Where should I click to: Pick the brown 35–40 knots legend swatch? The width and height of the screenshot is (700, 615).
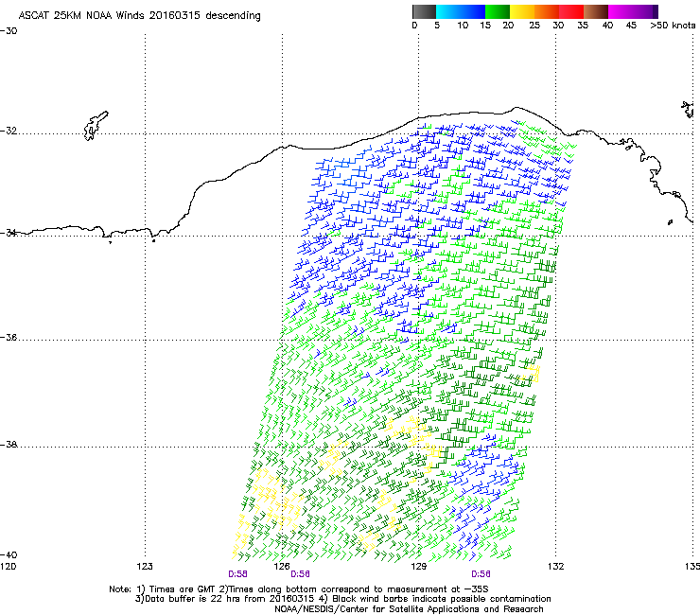coord(596,11)
